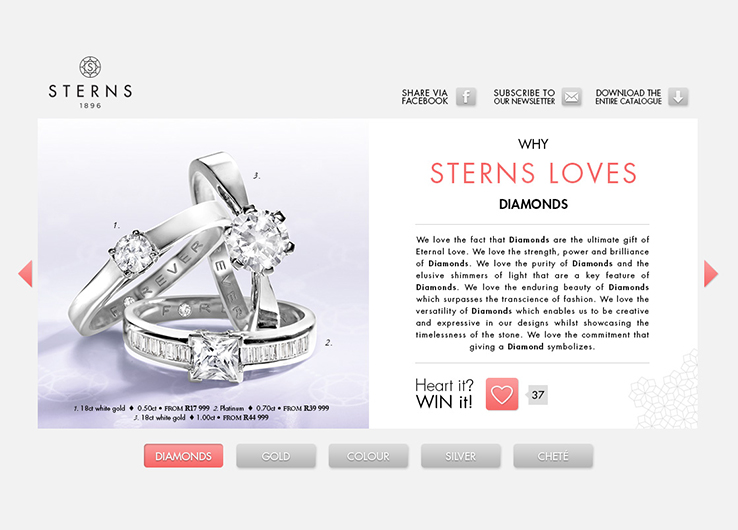Open the Cheté tab
The height and width of the screenshot is (530, 738).
[553, 456]
